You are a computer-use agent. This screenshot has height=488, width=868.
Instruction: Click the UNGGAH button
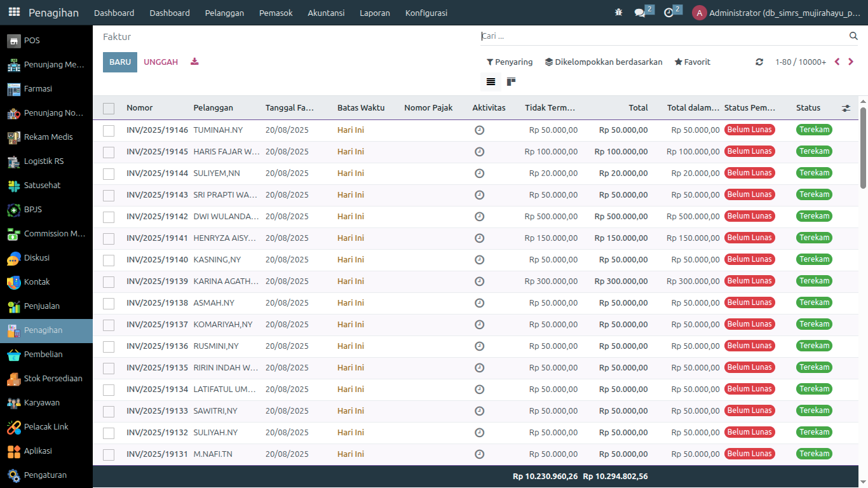pos(161,62)
